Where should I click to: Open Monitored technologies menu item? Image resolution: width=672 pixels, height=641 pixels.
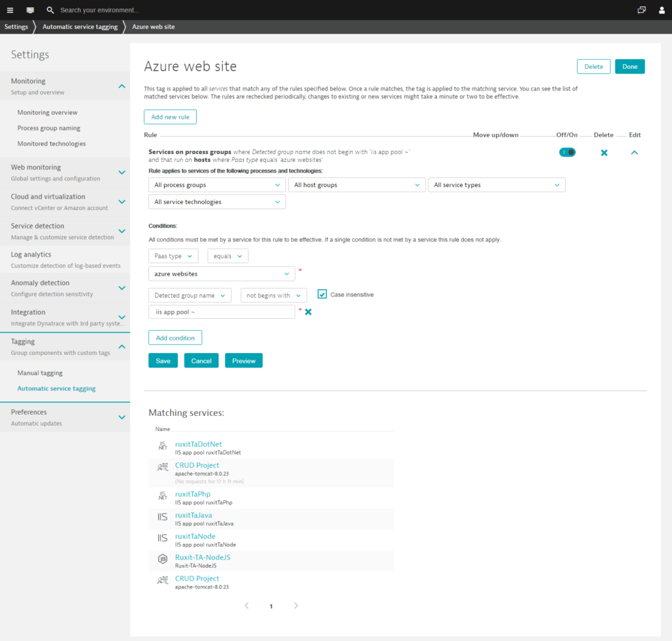pos(51,144)
